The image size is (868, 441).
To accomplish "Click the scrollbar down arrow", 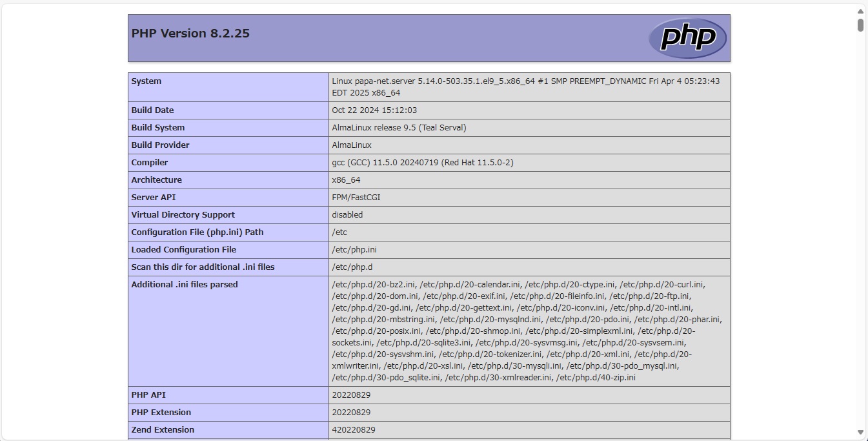I will (x=860, y=432).
